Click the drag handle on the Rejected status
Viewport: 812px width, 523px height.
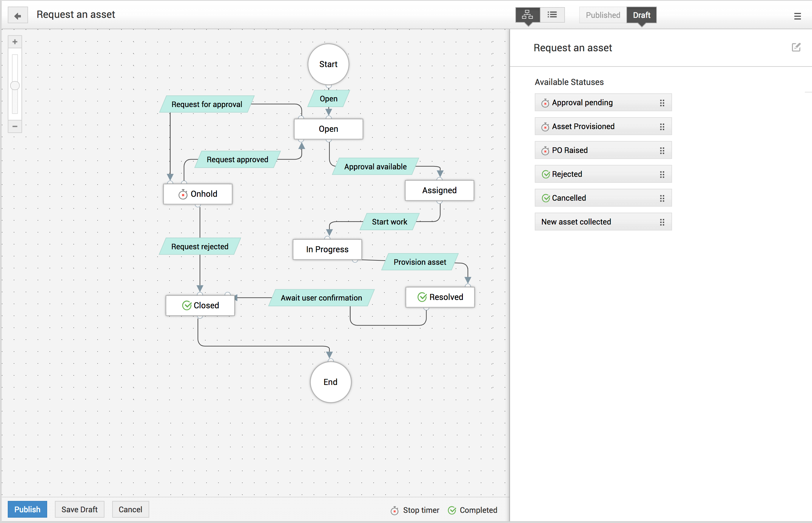(x=662, y=174)
